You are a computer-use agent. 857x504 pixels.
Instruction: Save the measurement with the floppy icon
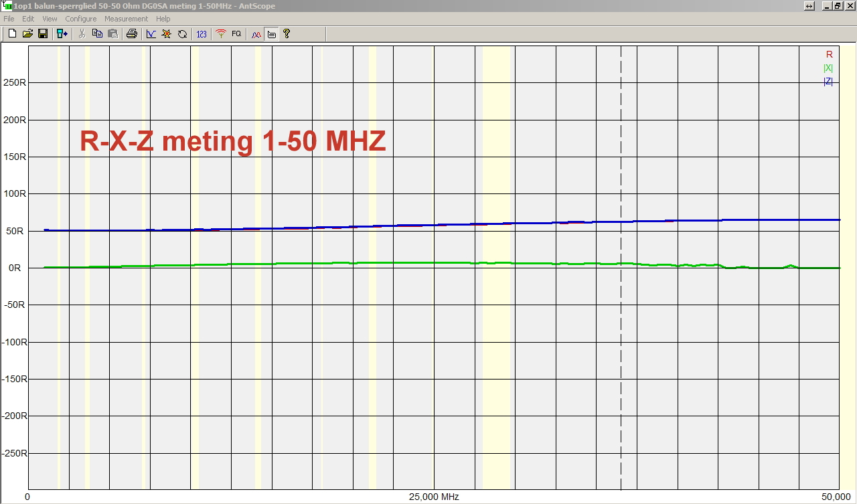[x=42, y=33]
